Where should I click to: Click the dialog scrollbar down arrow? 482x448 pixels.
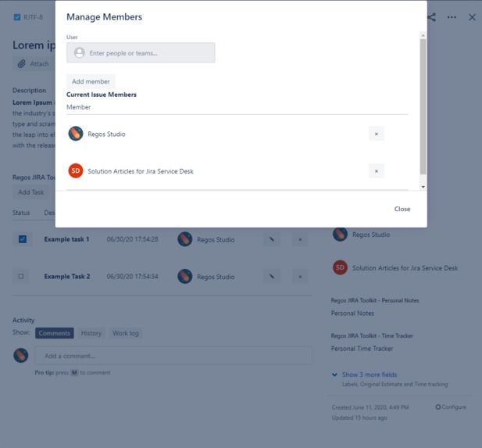pos(423,187)
